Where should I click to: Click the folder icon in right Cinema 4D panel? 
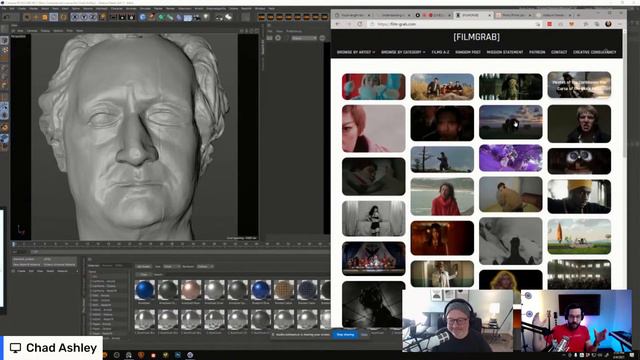point(270,38)
